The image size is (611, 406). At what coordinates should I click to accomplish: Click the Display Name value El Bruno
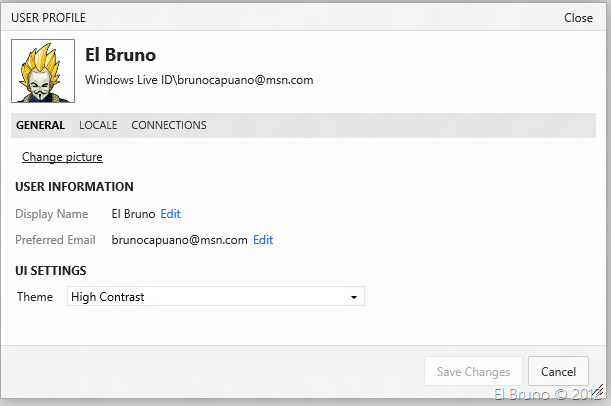[133, 214]
